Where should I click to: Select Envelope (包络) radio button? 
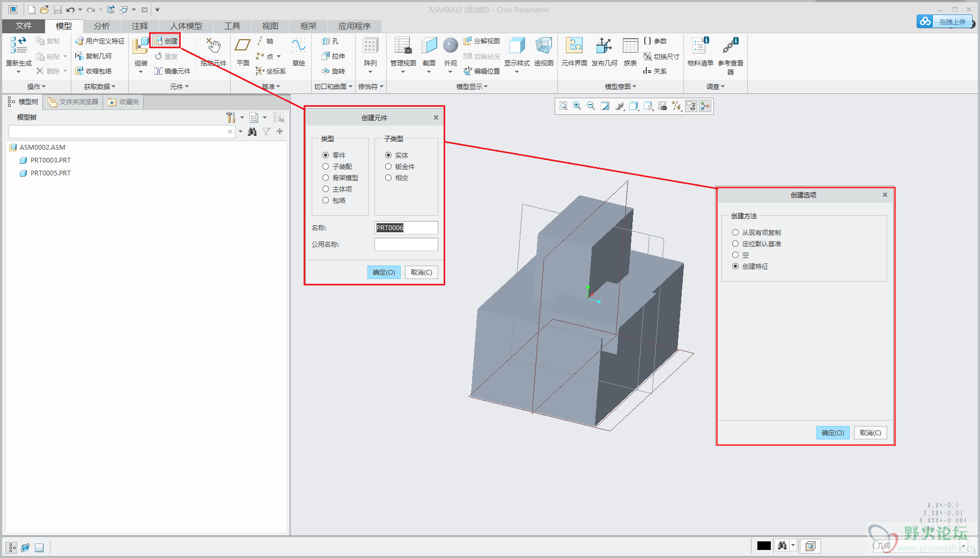(x=326, y=200)
